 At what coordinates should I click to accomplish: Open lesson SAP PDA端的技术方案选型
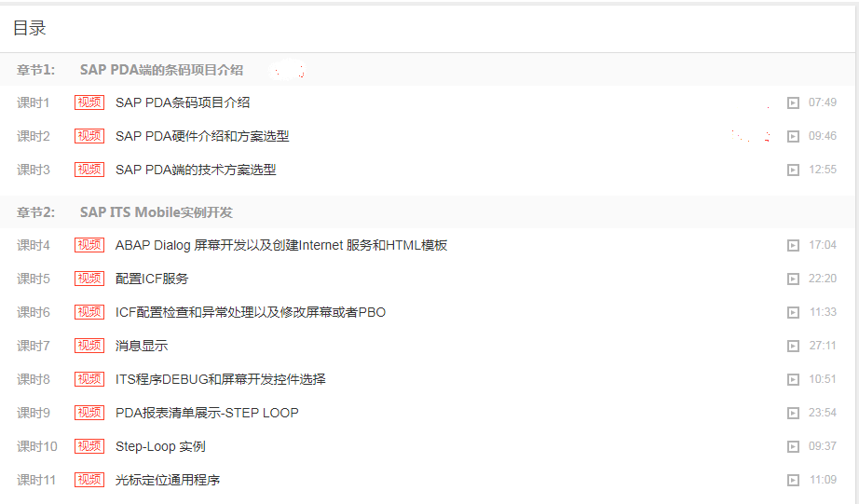(x=196, y=170)
